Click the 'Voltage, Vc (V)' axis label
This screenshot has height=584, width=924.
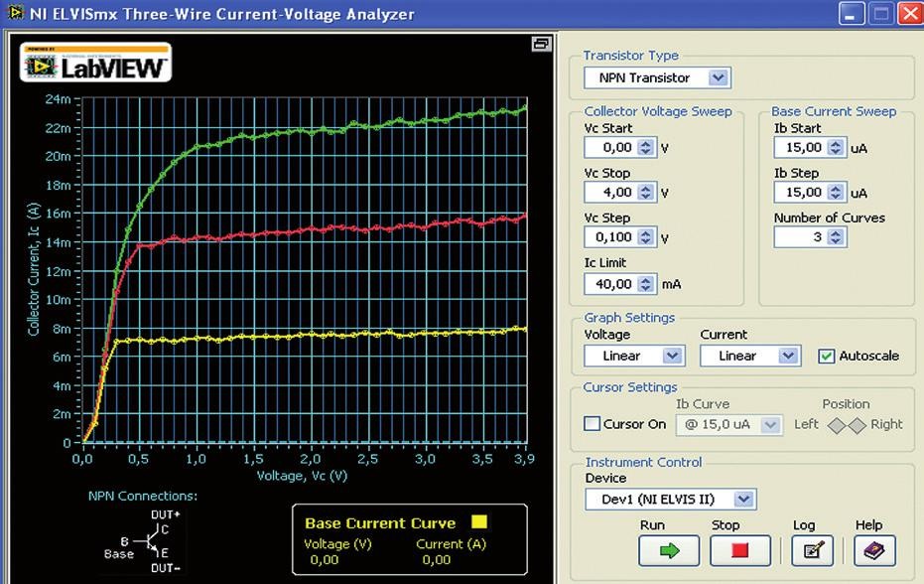tap(302, 476)
